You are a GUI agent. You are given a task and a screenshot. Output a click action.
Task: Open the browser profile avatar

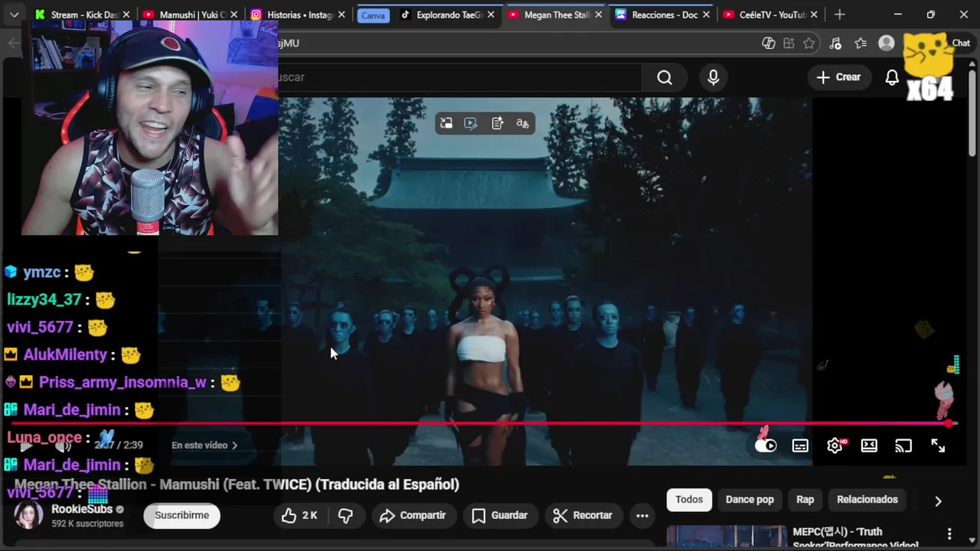coord(887,44)
